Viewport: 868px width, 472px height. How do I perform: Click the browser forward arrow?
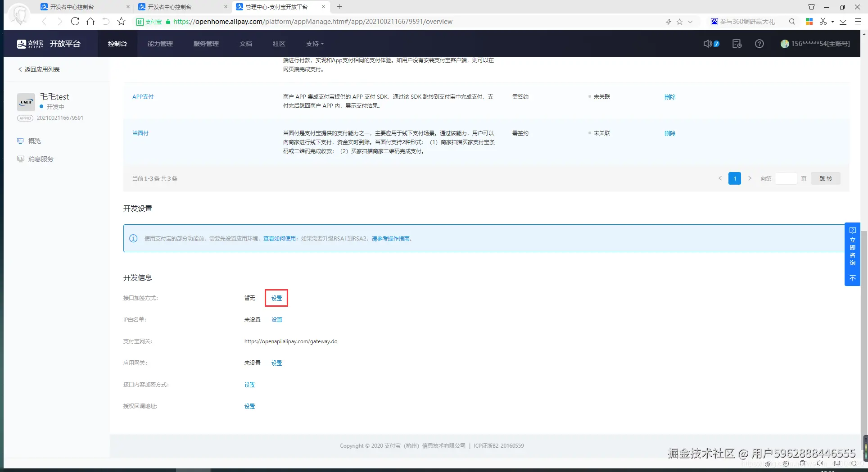[59, 22]
